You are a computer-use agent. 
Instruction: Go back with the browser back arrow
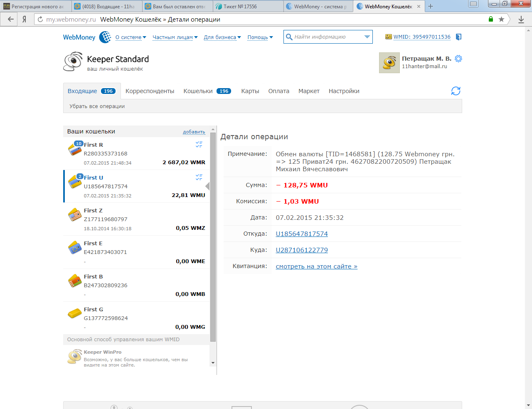point(11,19)
